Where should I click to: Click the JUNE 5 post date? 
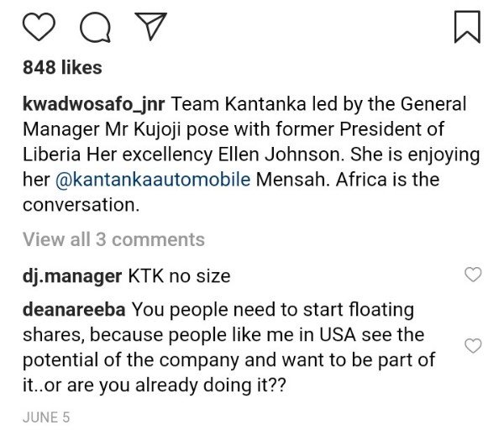coord(46,417)
